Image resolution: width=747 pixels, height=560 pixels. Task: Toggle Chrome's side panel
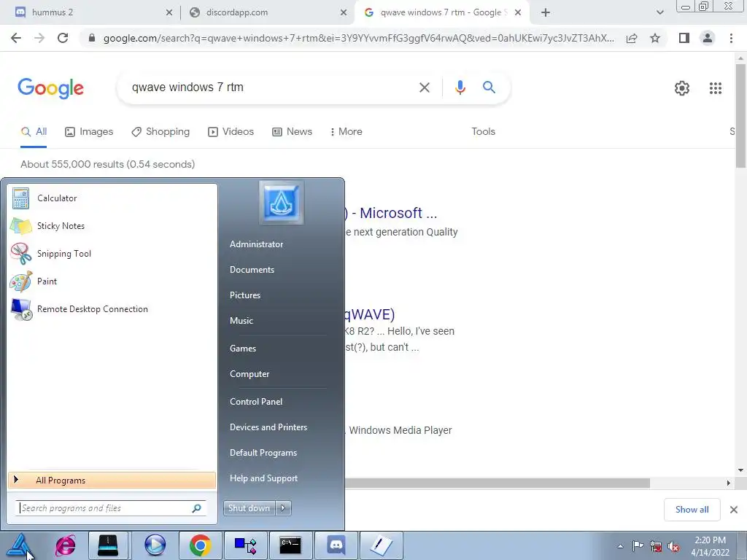[x=684, y=38]
